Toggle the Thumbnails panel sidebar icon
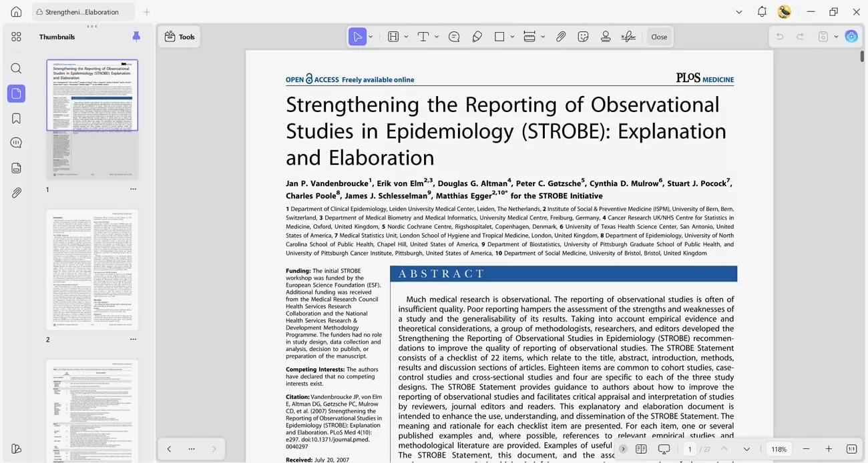Image resolution: width=868 pixels, height=463 pixels. click(x=16, y=93)
